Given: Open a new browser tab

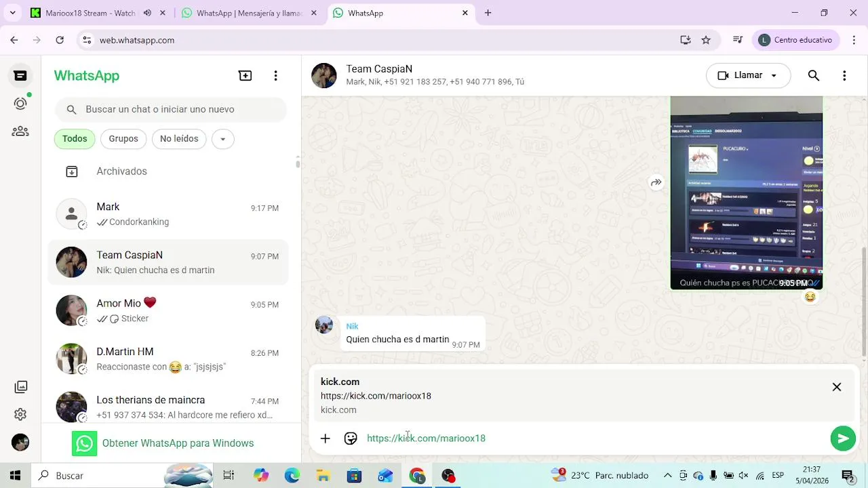Looking at the screenshot, I should (x=488, y=13).
